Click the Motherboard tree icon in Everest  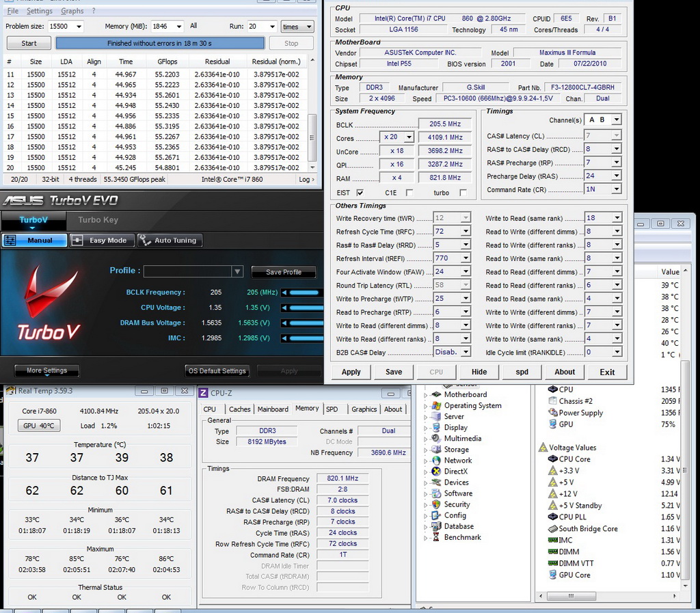436,394
